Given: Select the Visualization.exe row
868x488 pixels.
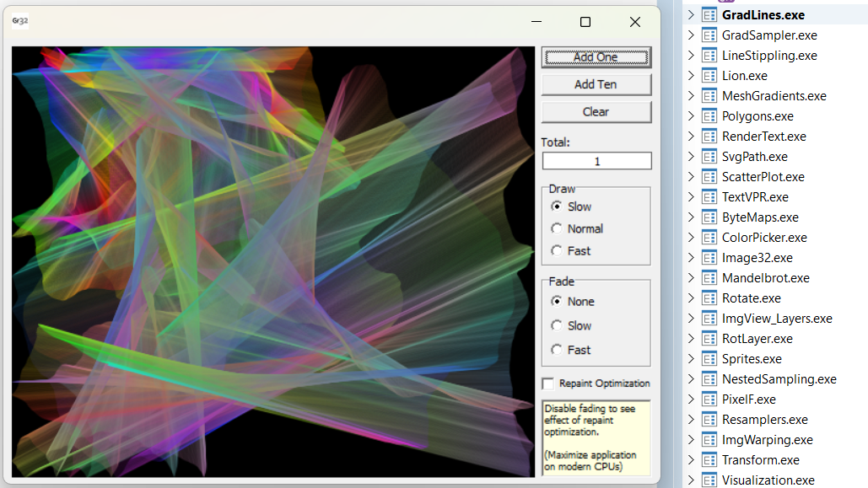Looking at the screenshot, I should (775, 480).
